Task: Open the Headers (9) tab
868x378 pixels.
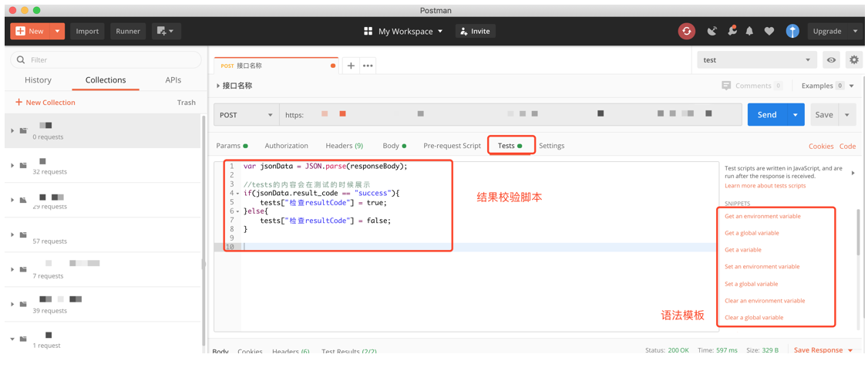Action: [345, 146]
